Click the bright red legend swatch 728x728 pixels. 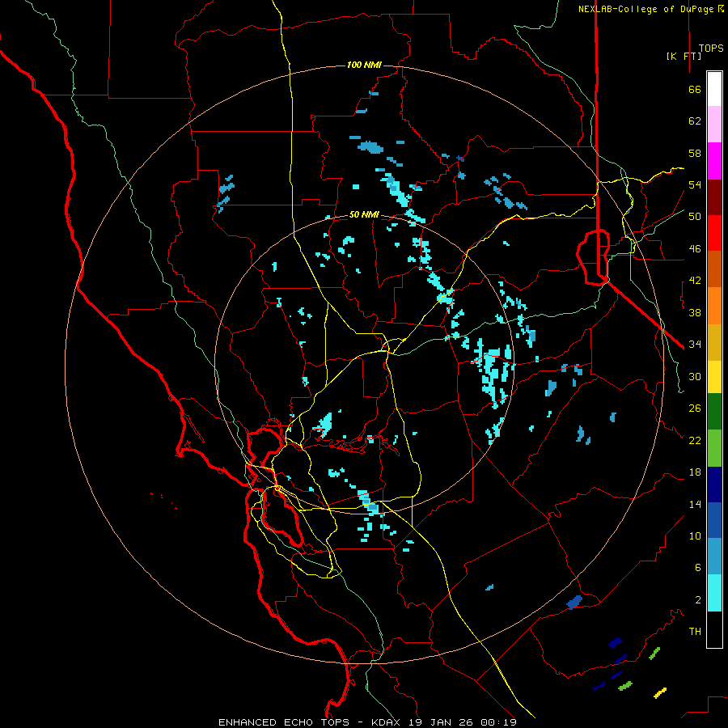pos(714,233)
